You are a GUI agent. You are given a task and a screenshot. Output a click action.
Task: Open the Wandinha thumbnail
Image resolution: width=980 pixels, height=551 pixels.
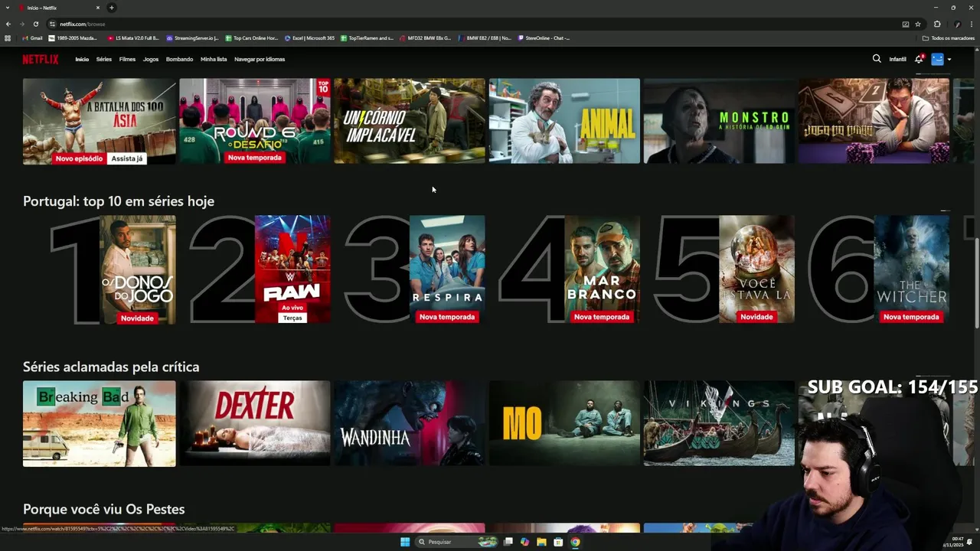[410, 424]
